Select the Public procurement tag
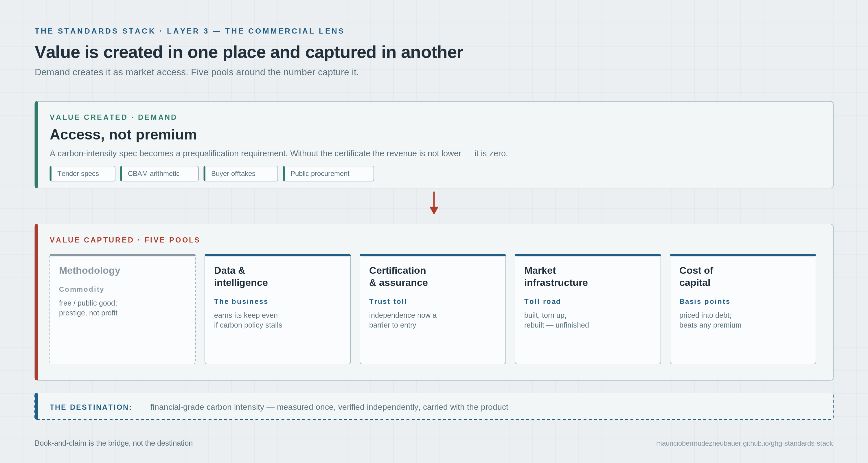The height and width of the screenshot is (463, 868). [328, 174]
